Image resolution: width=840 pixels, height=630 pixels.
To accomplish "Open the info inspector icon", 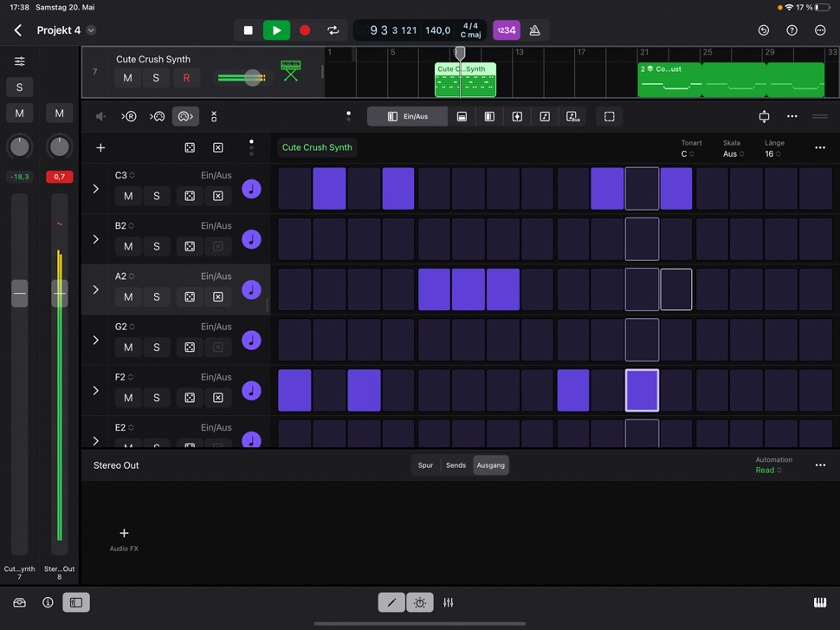I will (x=48, y=602).
